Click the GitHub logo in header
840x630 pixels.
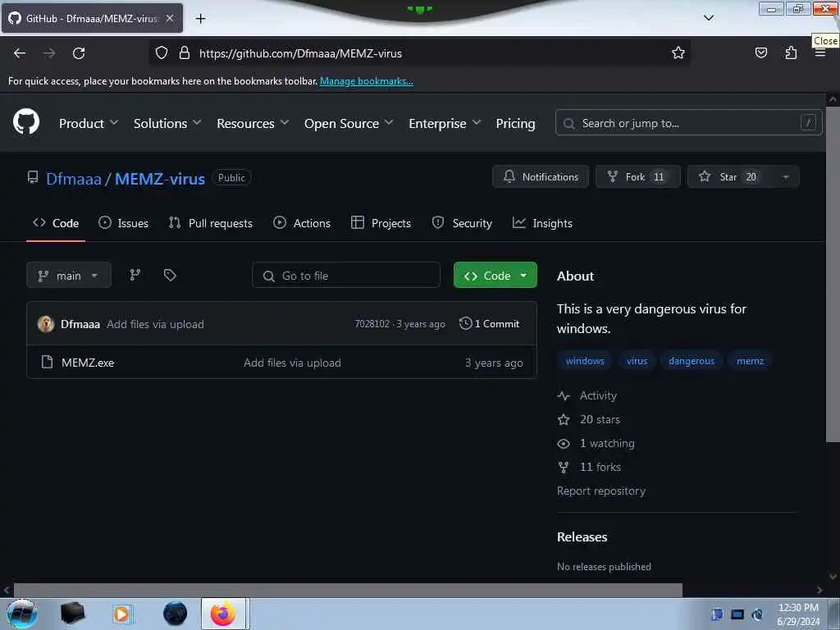[26, 122]
